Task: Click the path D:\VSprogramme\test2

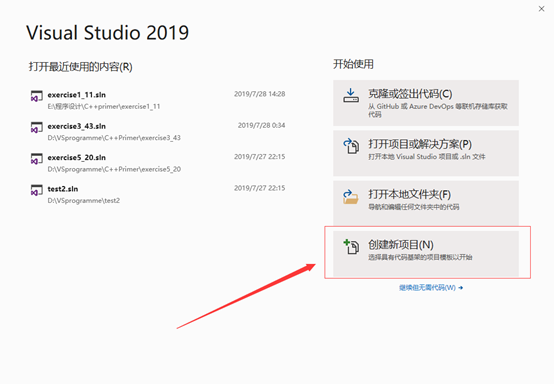Action: (83, 201)
